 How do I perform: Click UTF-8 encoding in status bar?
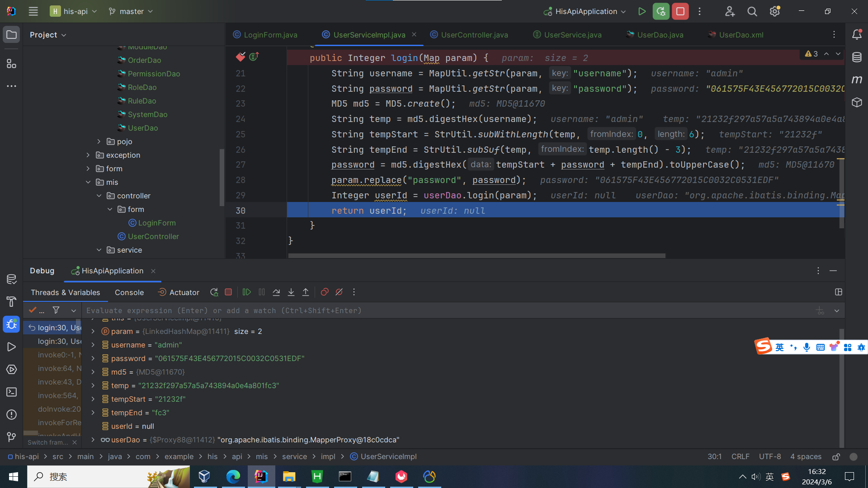coord(770,456)
